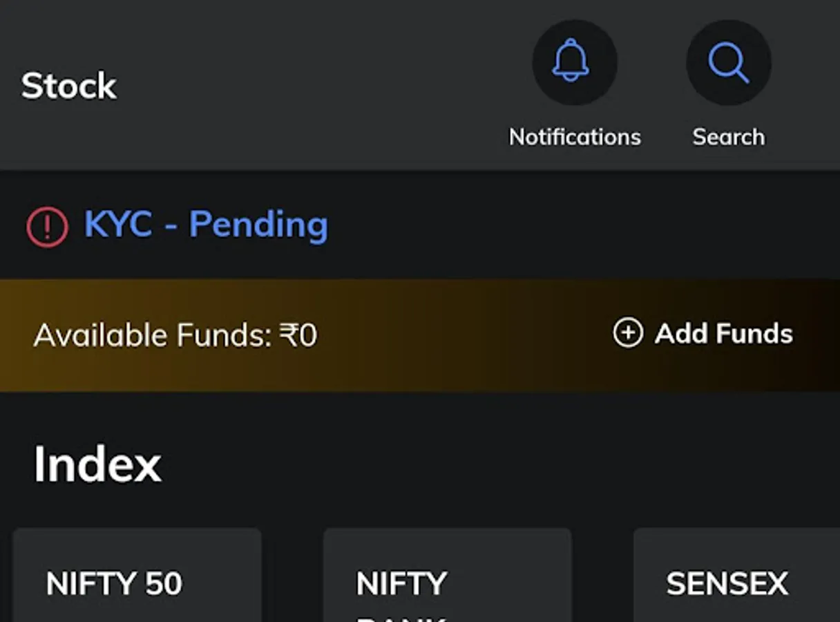Tap the golden gradient funds banner middle

coord(420,335)
